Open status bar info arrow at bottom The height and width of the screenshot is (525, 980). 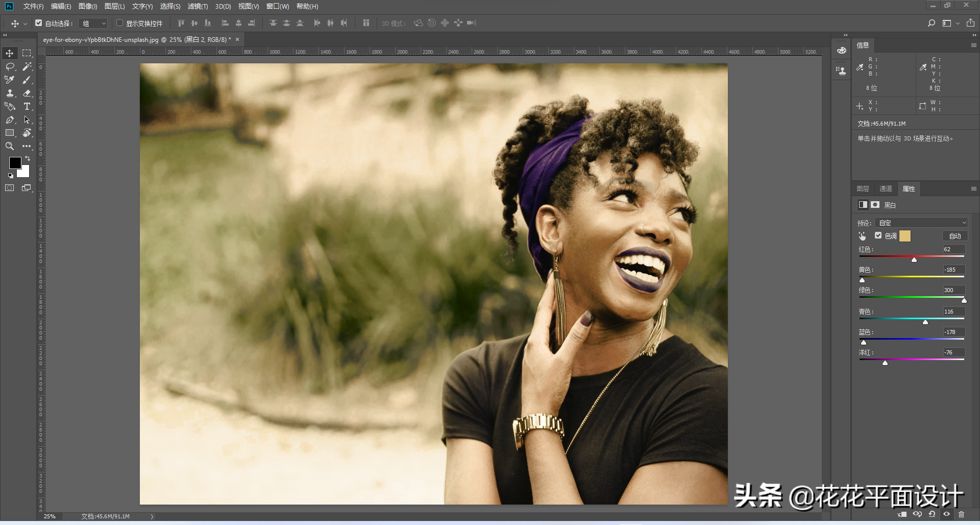152,517
